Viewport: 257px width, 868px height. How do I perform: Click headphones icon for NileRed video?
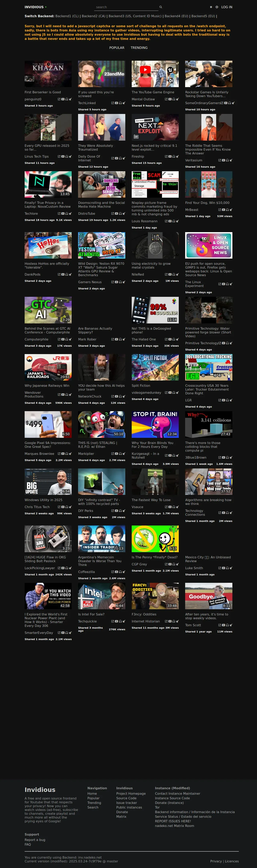tap(174, 275)
